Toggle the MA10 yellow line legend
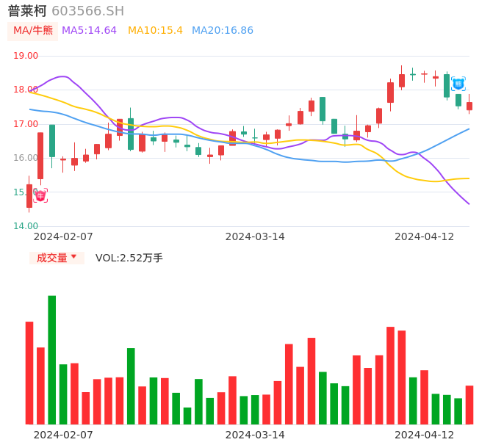504x445 pixels. point(155,31)
